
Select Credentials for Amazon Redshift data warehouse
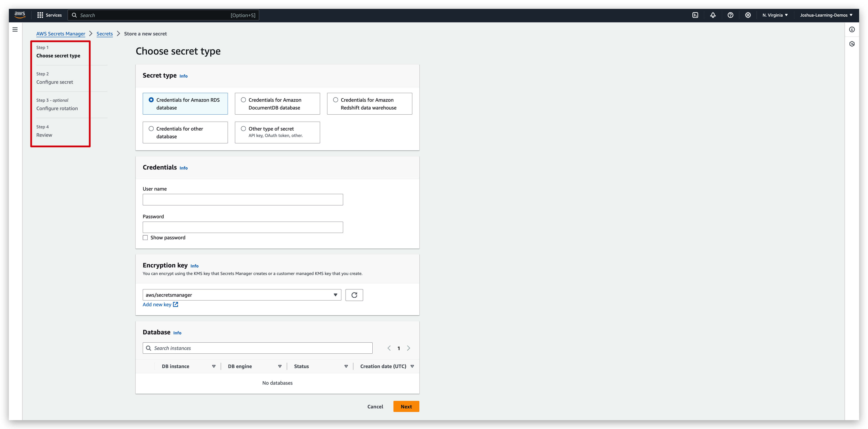pyautogui.click(x=335, y=100)
